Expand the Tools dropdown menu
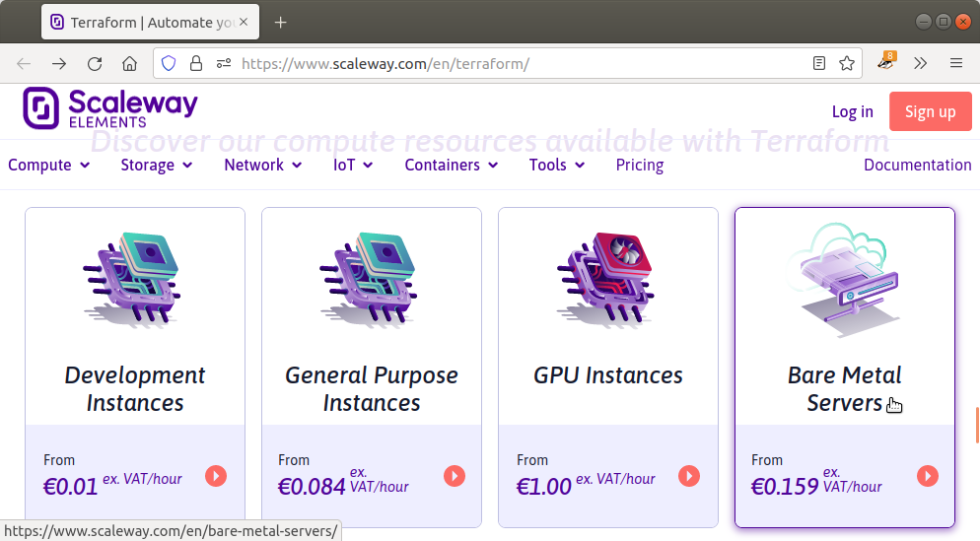The height and width of the screenshot is (541, 980). (557, 165)
